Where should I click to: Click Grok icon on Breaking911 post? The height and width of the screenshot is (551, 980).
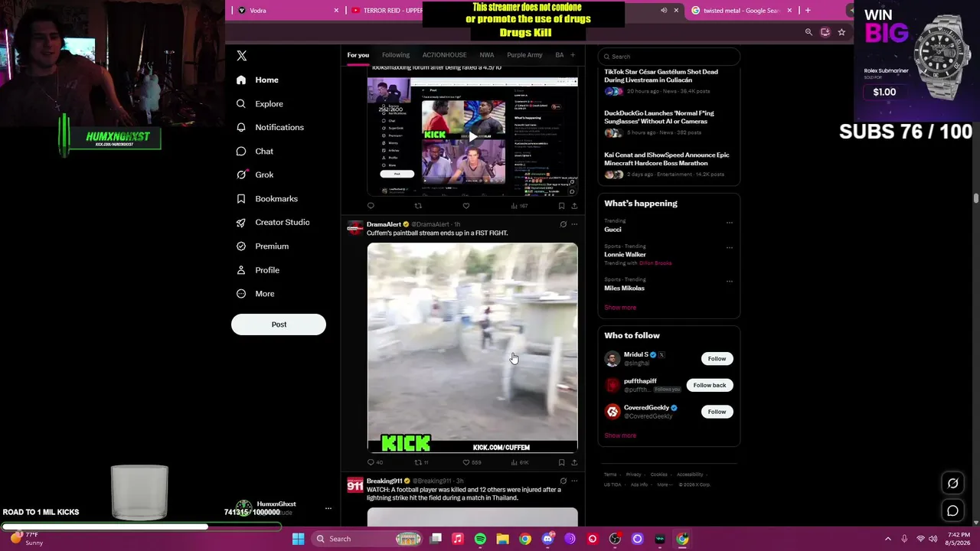click(563, 481)
